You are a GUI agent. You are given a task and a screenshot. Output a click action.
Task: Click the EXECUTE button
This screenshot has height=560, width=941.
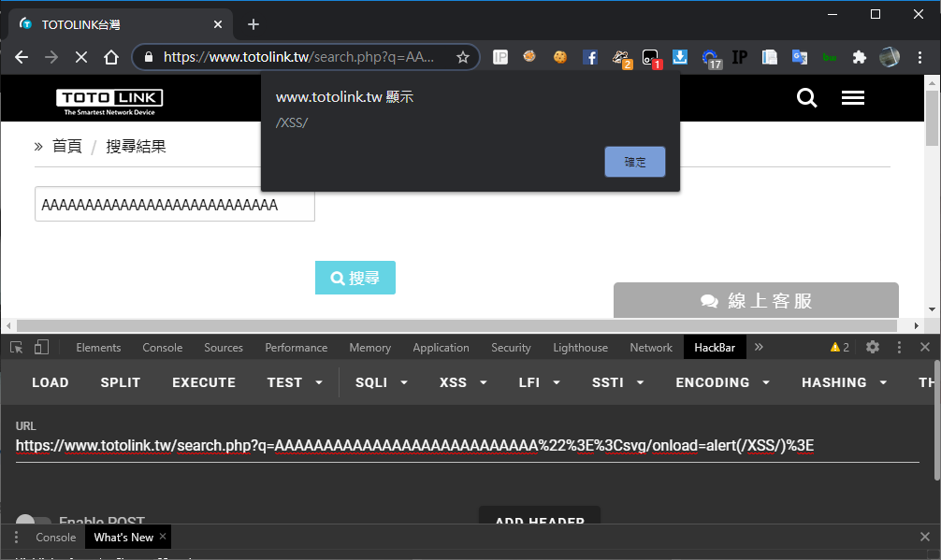tap(203, 382)
